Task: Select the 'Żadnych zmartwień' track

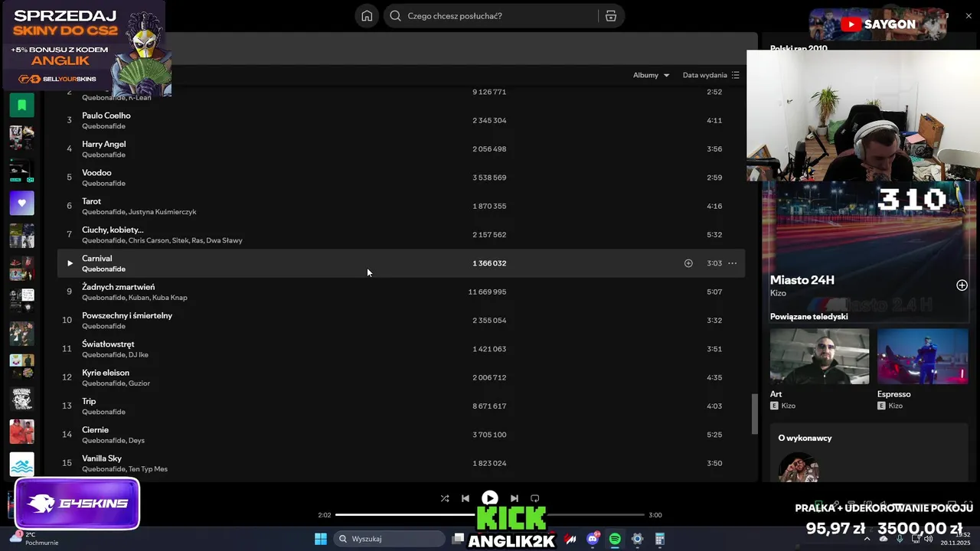Action: coord(400,292)
